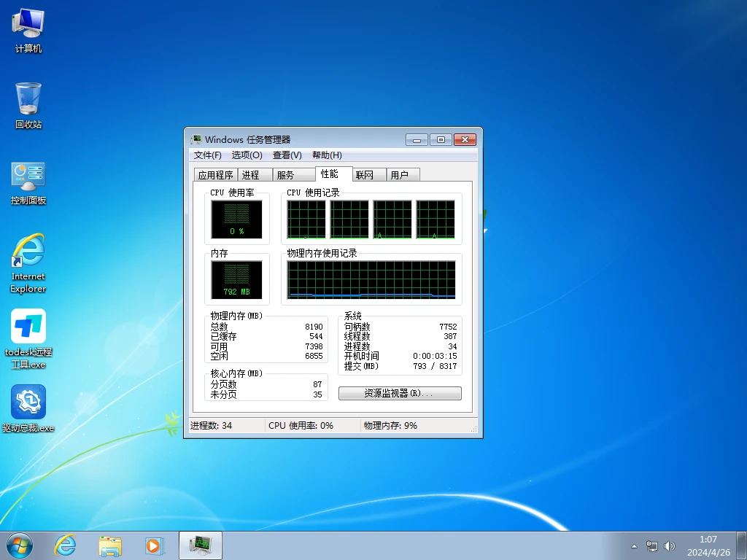747x560 pixels.
Task: Launch Internet Explorer from the taskbar
Action: [66, 545]
